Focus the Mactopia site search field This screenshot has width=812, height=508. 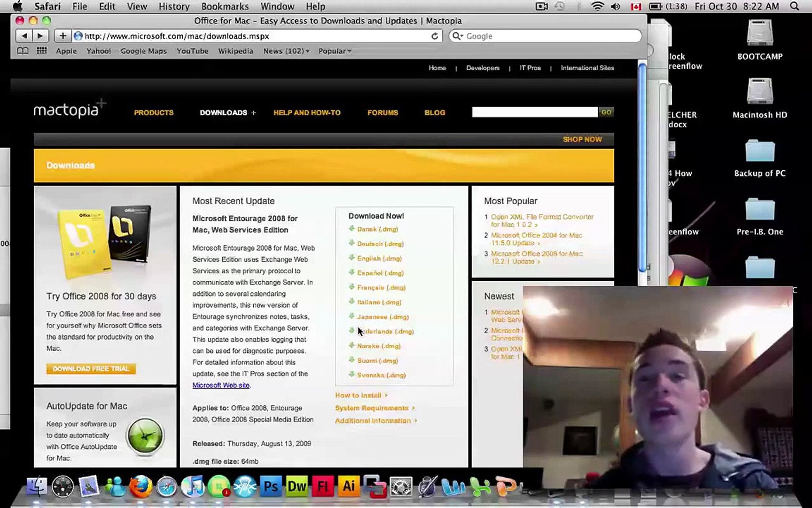coord(535,112)
